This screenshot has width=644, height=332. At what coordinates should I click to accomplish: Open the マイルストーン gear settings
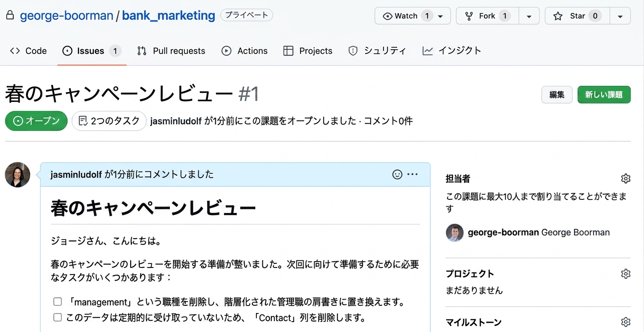point(626,322)
